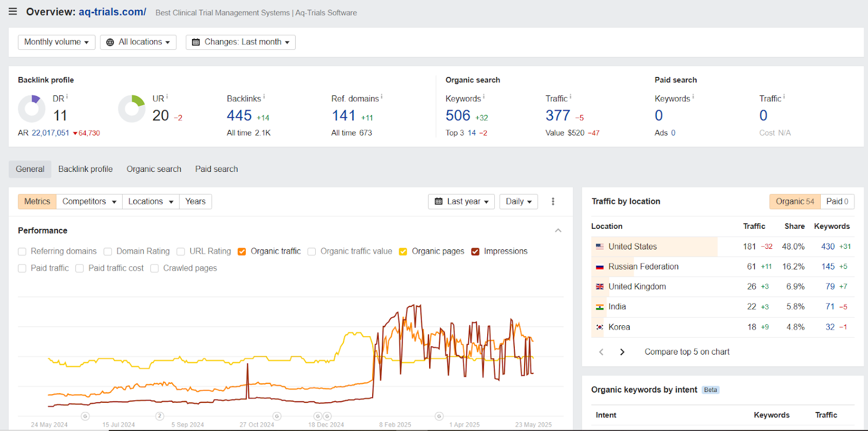
Task: Click Compare top 5 on chart
Action: click(687, 352)
